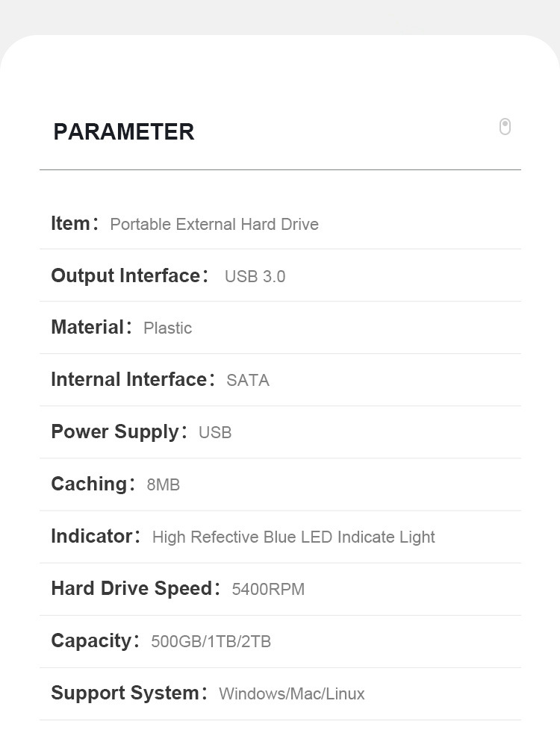This screenshot has height=736, width=560.
Task: Select the Power Supply label
Action: [x=115, y=431]
